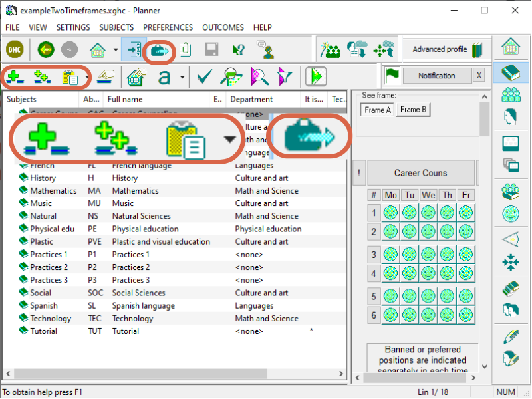532x399 pixels.
Task: Select the Mathematics subject row
Action: point(174,191)
